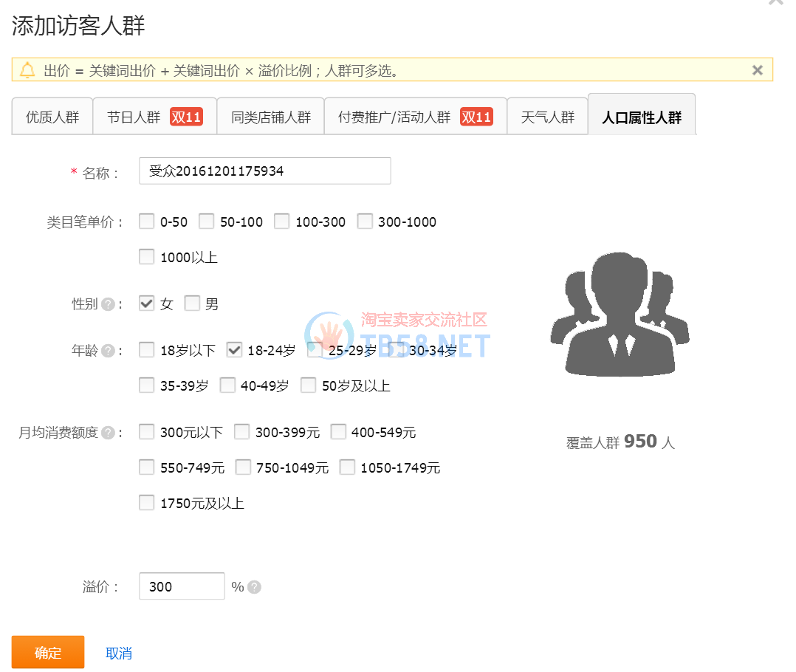Uncheck the 18-24岁 age checkbox

point(234,350)
